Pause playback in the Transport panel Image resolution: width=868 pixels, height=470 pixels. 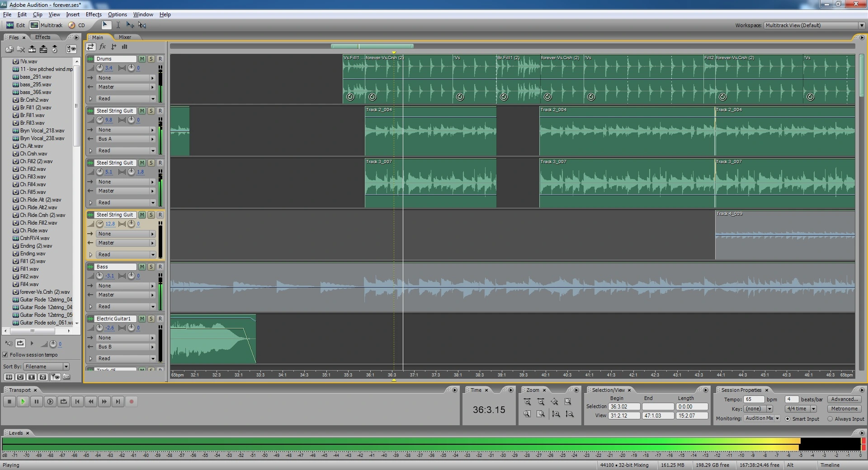(37, 401)
